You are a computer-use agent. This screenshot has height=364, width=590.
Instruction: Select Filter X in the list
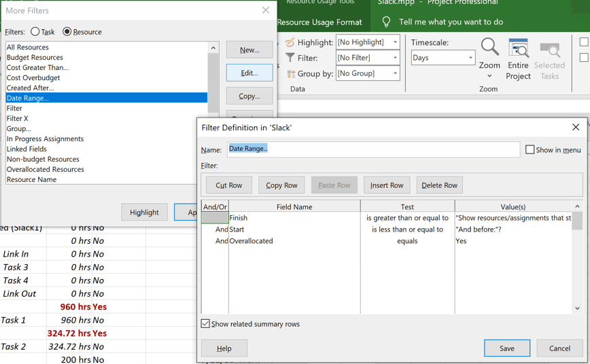(x=107, y=118)
